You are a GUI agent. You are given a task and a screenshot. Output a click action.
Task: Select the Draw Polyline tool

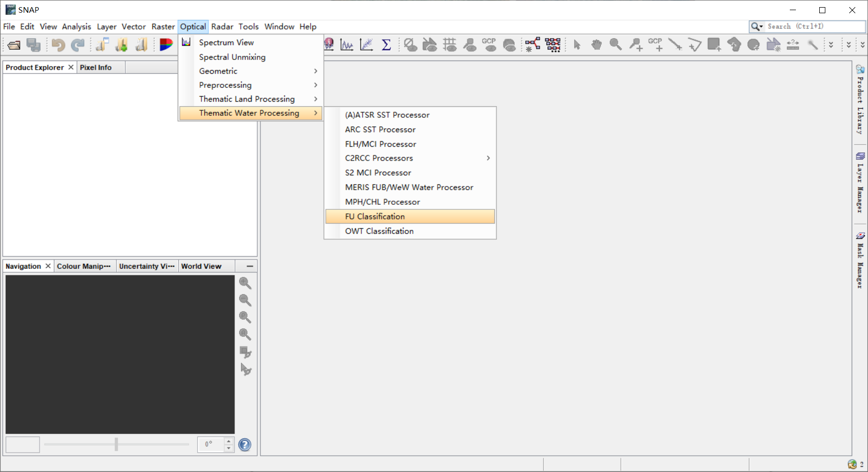click(694, 45)
